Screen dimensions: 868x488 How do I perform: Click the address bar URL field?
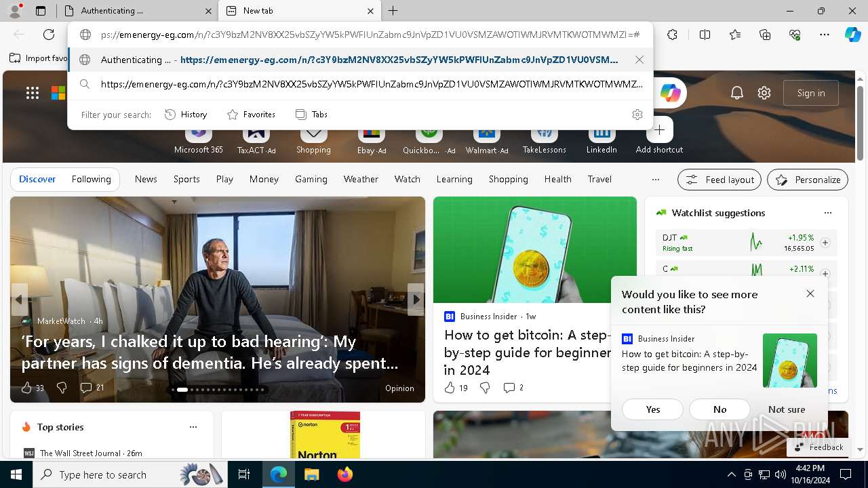(370, 35)
